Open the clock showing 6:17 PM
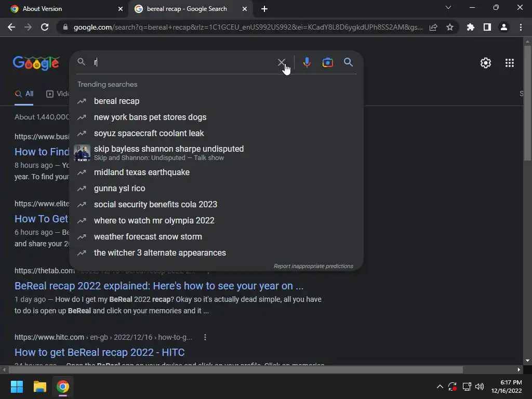The height and width of the screenshot is (399, 532). pyautogui.click(x=507, y=387)
